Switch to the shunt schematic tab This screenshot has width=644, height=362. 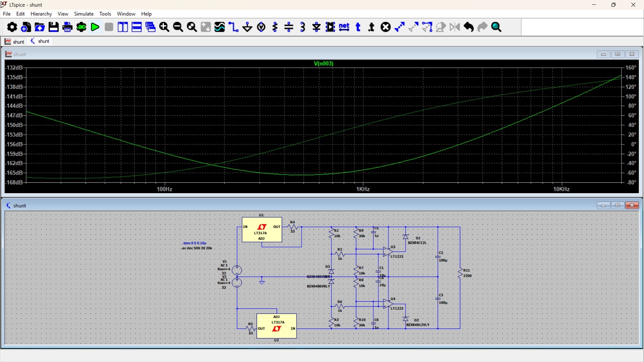tap(40, 41)
